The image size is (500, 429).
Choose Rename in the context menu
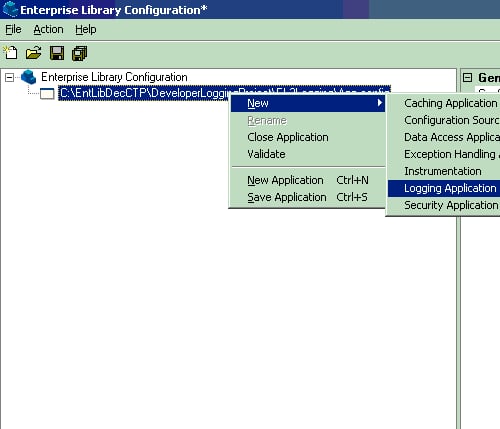pos(308,120)
